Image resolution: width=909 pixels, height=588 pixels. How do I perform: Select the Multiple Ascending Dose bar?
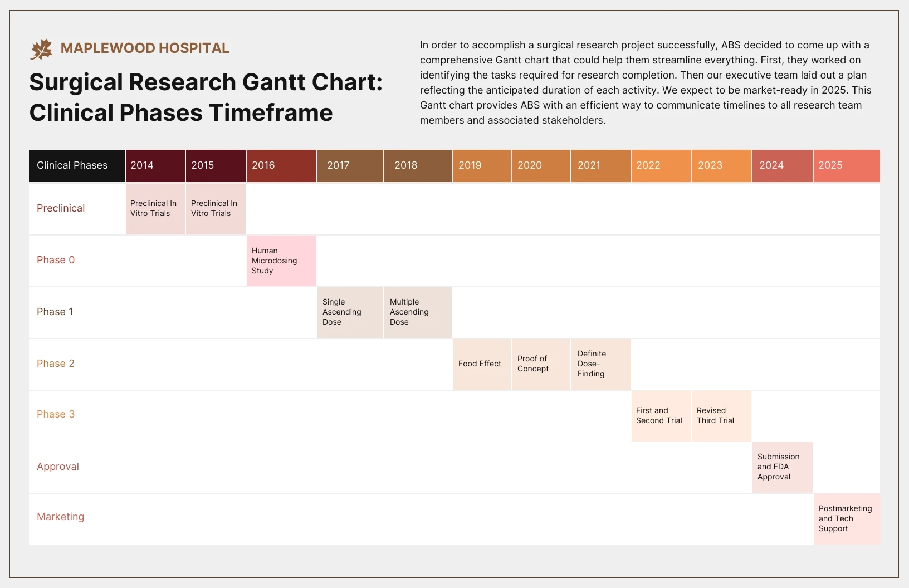tap(417, 312)
